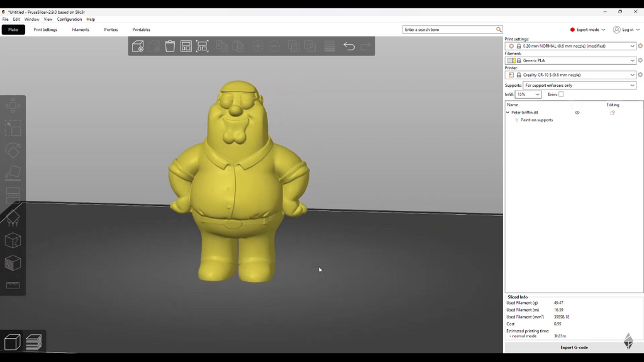This screenshot has width=644, height=362.
Task: Toggle the Brim checkbox
Action: pyautogui.click(x=561, y=94)
